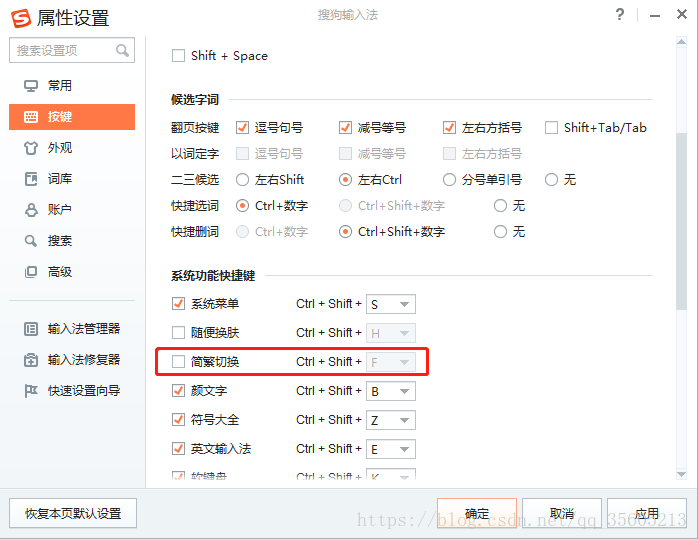Click the dictionary icon beside 词库
The width and height of the screenshot is (698, 540).
click(31, 179)
